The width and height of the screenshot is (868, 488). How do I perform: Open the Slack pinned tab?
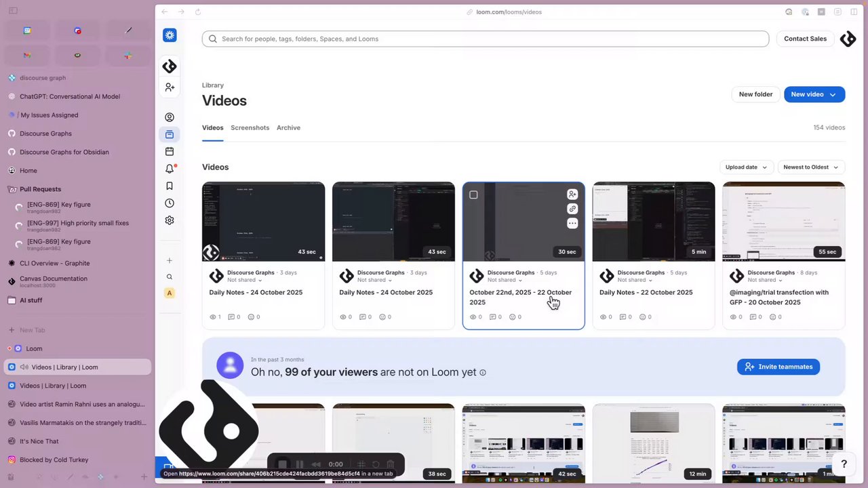(127, 55)
